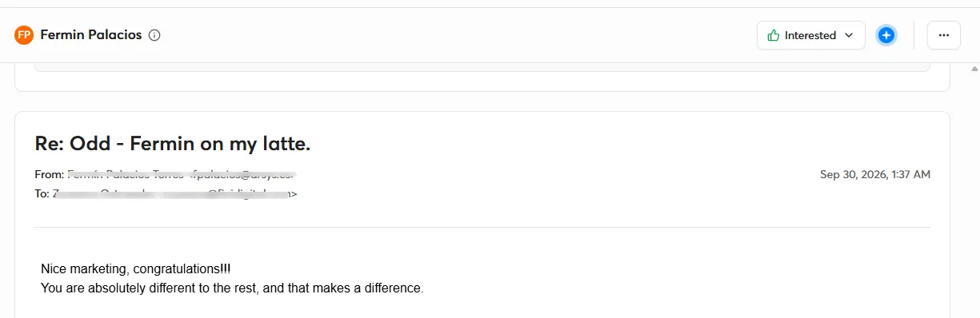This screenshot has width=980, height=318.
Task: Click the blue plus circle button
Action: 886,35
